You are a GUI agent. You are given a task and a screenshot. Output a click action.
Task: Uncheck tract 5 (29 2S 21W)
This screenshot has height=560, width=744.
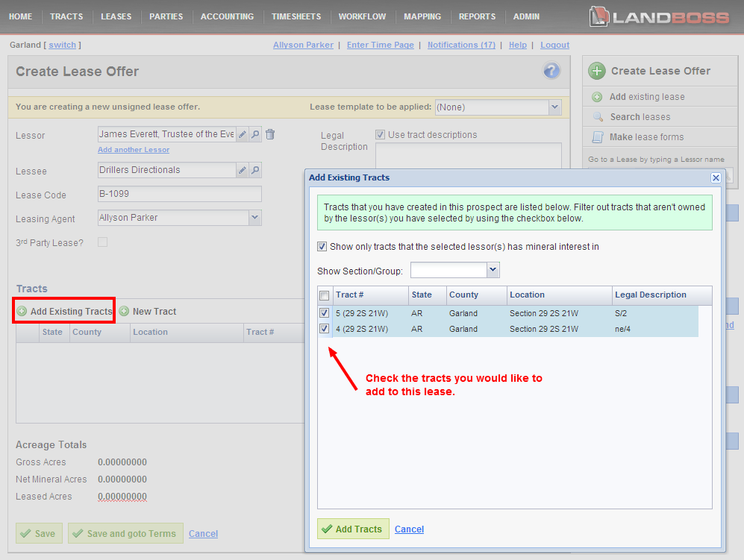pyautogui.click(x=324, y=313)
